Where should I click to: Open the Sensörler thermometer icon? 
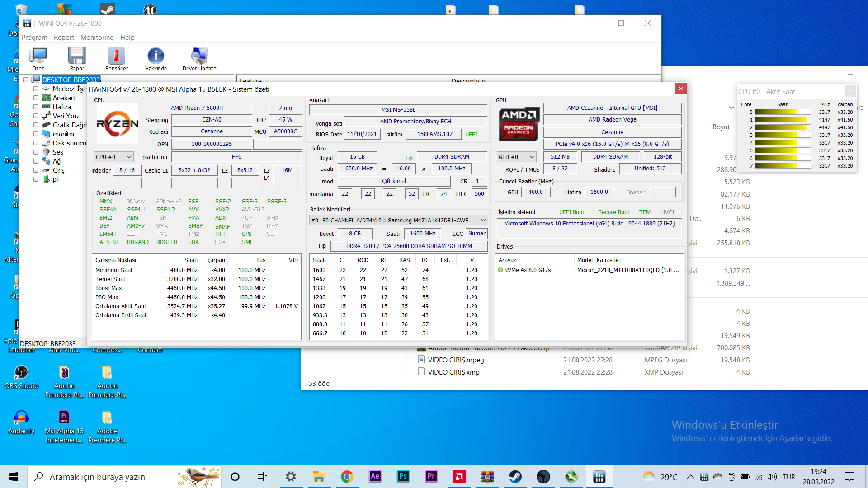[116, 59]
